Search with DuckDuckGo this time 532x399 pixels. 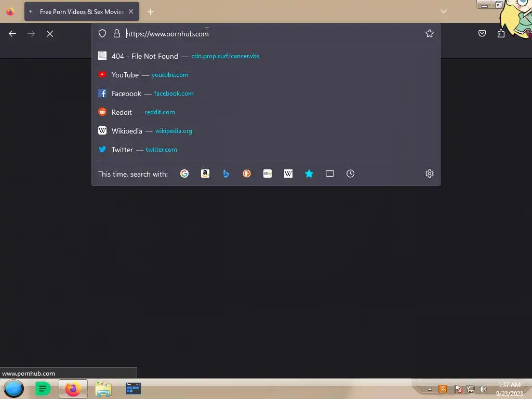(x=247, y=174)
